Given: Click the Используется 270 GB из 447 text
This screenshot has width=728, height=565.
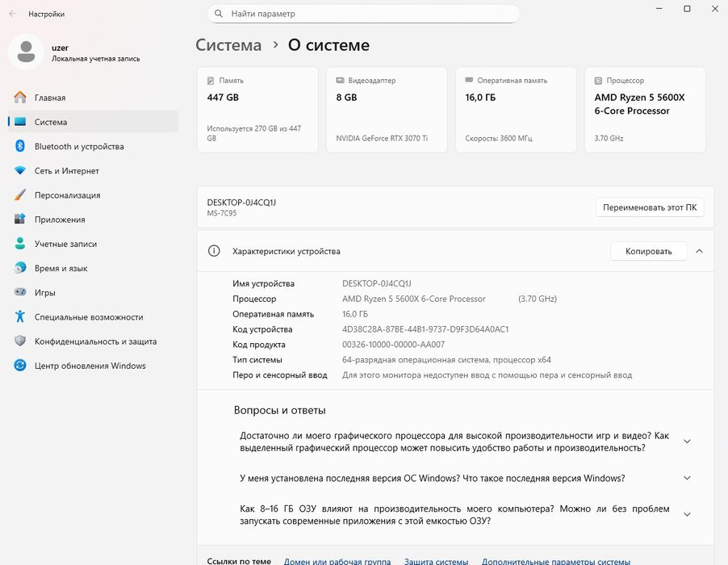Looking at the screenshot, I should click(x=254, y=133).
